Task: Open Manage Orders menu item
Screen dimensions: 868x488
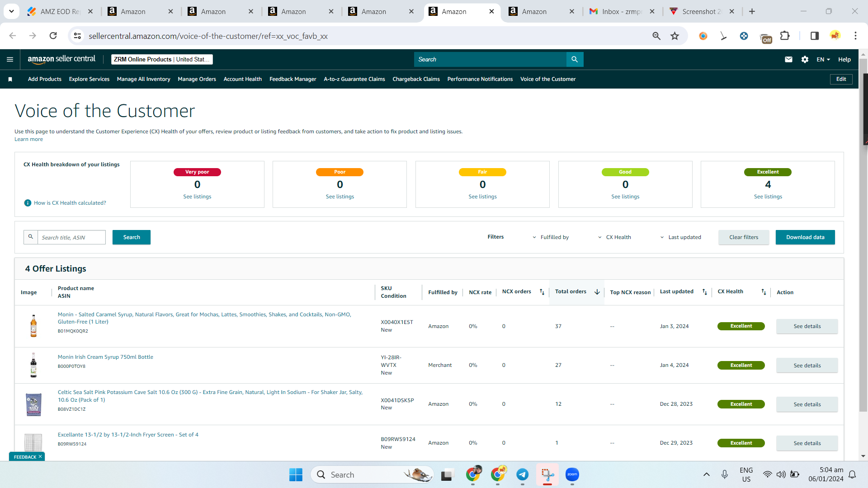Action: [x=197, y=79]
